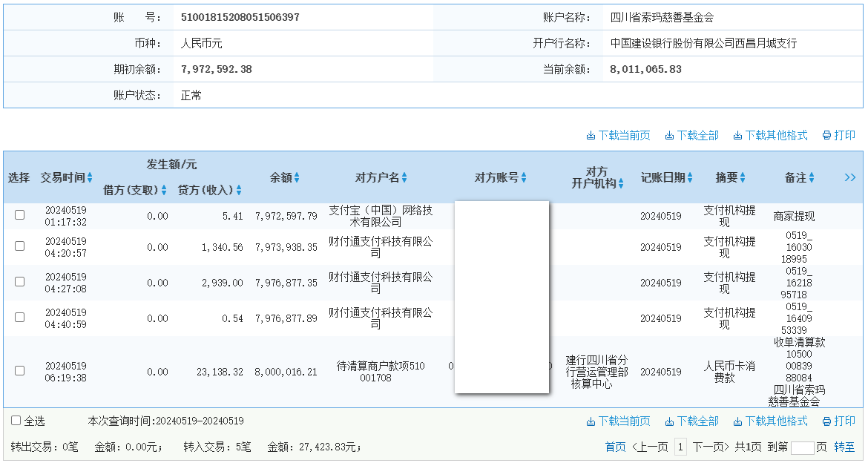Click top 下载其他格式 link

(770, 135)
